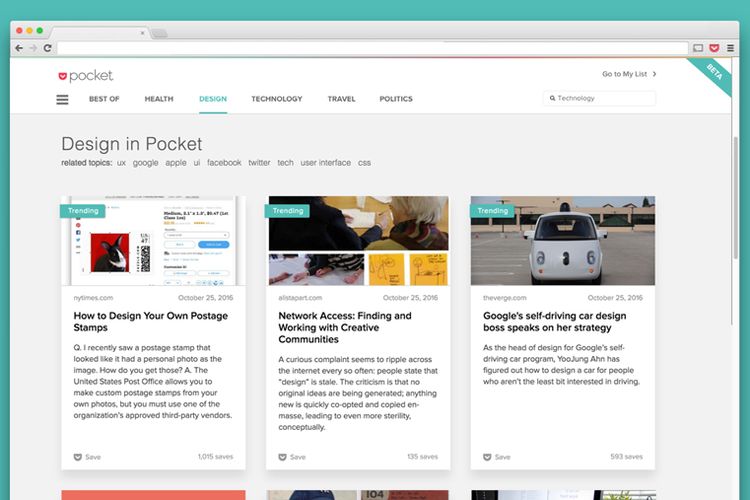
Task: Open the browser hamburger menu
Action: tap(730, 48)
